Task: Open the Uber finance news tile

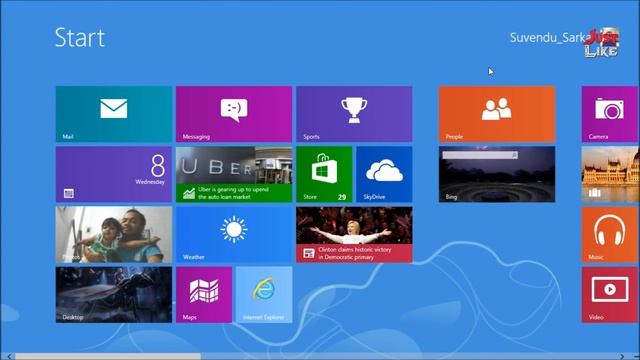Action: pos(234,174)
